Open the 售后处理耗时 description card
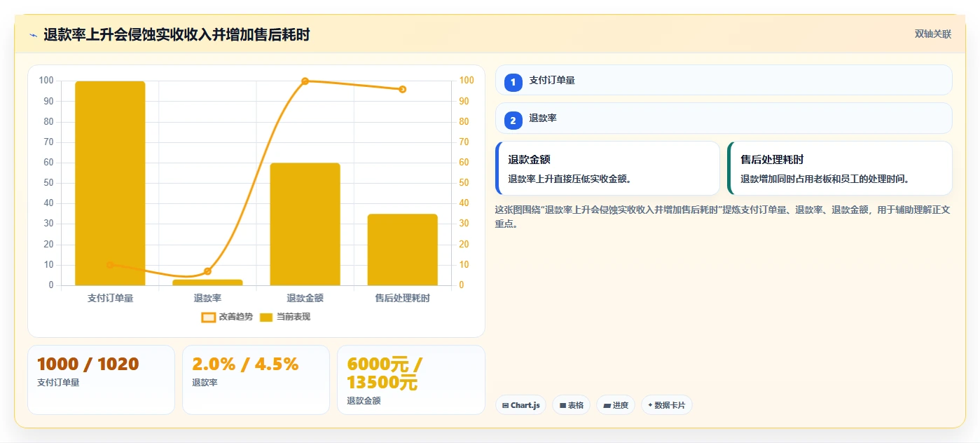 [840, 168]
